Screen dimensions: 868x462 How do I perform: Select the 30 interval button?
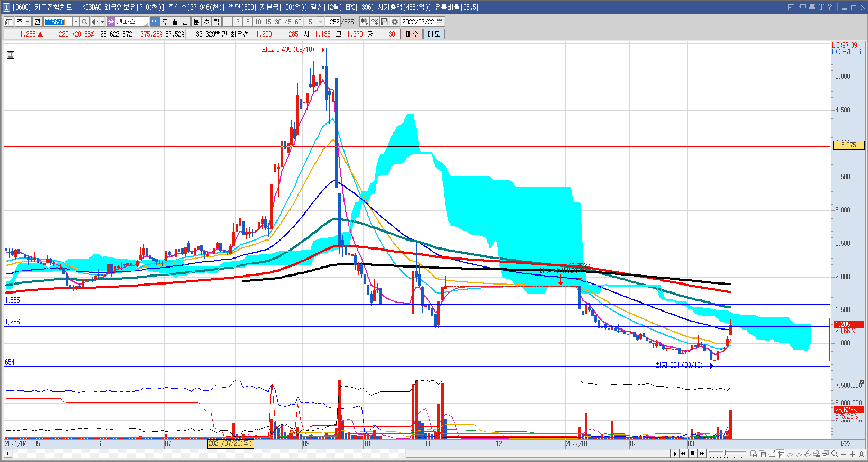(278, 22)
